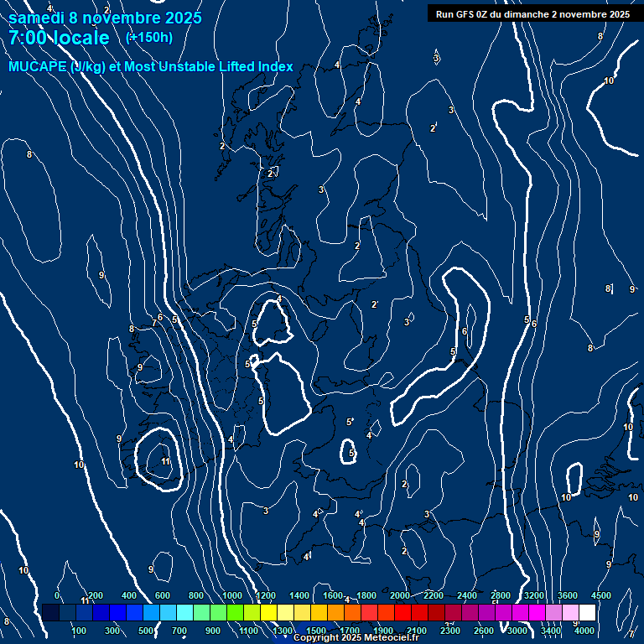Select the '700' legend value
This screenshot has width=644, height=644.
pos(179,631)
